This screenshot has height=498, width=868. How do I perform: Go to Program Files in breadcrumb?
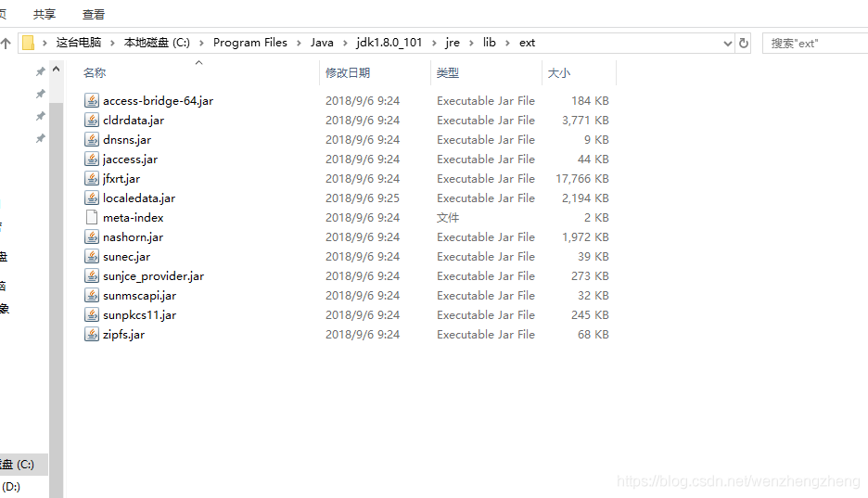[x=250, y=43]
